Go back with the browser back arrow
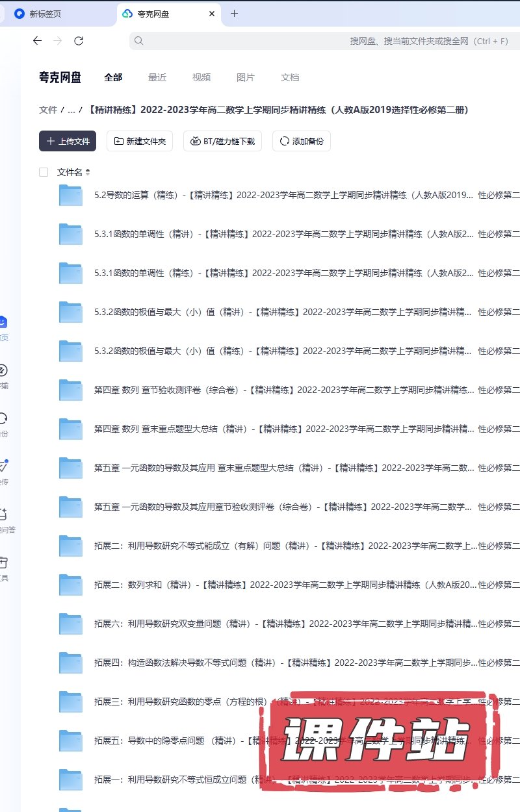Image resolution: width=520 pixels, height=812 pixels. [x=37, y=41]
